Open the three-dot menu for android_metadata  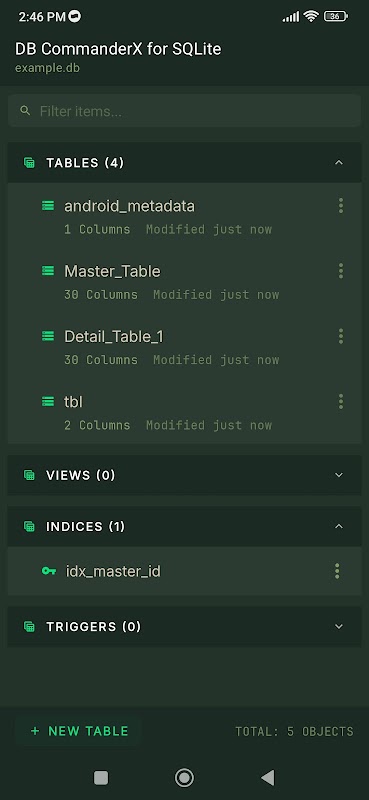click(x=340, y=206)
